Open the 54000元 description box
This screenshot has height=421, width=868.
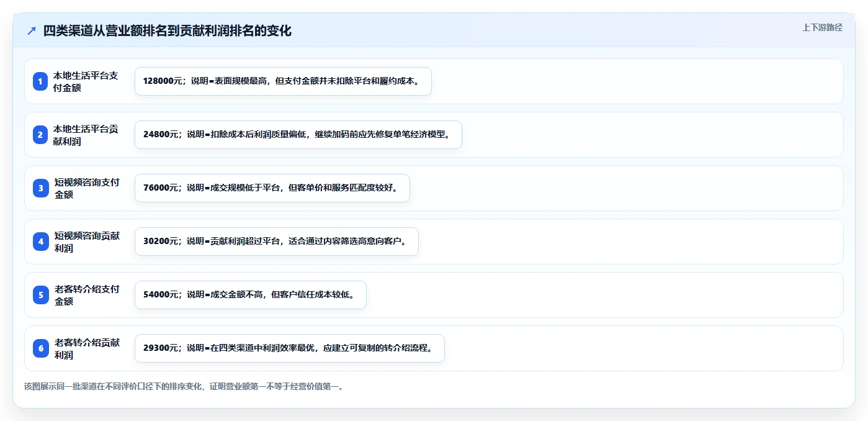pos(251,295)
